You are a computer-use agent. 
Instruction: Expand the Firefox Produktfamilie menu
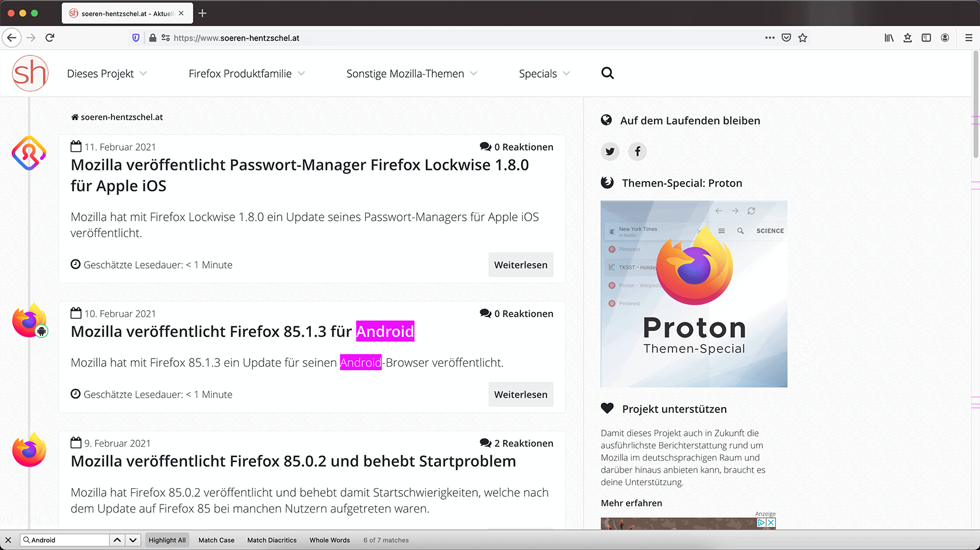[247, 74]
